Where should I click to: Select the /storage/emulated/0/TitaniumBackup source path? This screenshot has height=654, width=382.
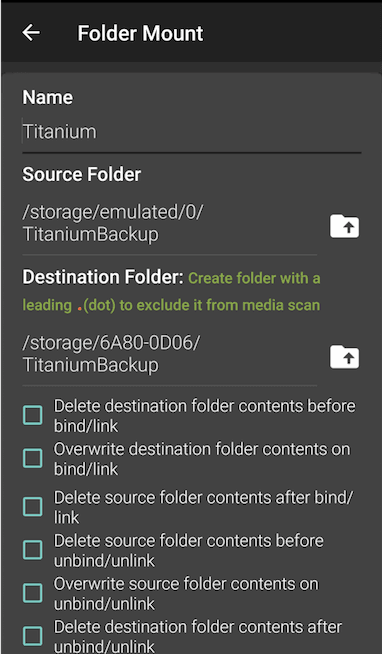tap(113, 224)
